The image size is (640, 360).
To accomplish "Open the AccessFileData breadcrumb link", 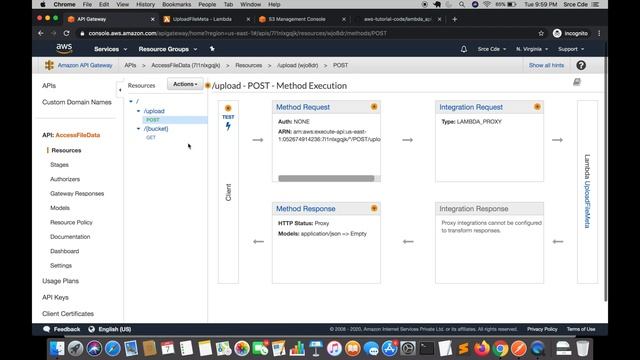I will (x=186, y=65).
